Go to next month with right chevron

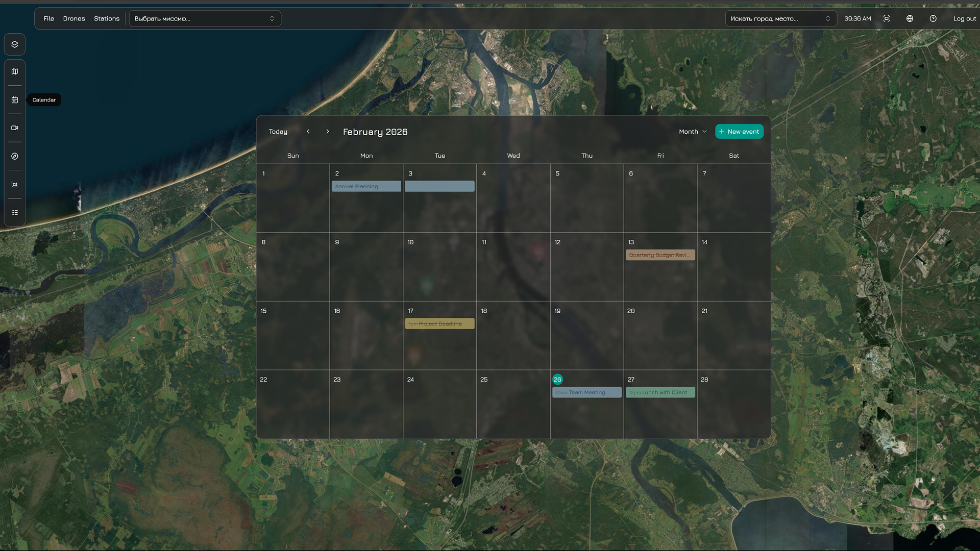(328, 132)
